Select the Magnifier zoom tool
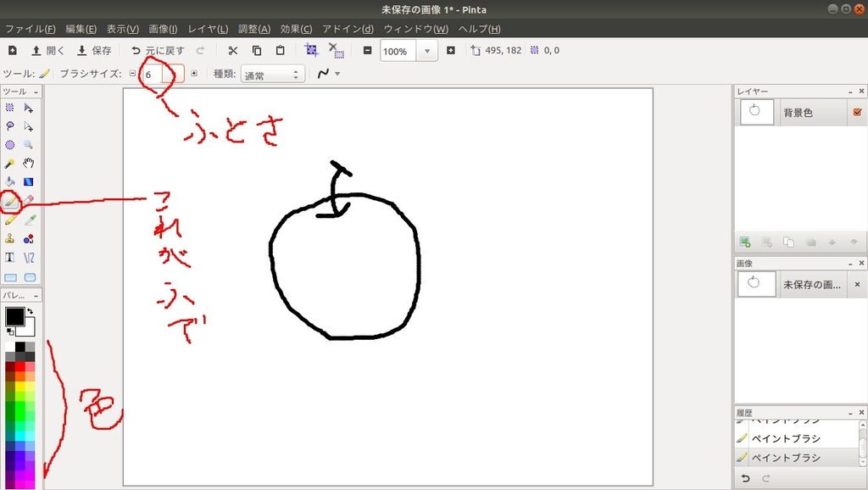This screenshot has width=868, height=490. point(28,144)
